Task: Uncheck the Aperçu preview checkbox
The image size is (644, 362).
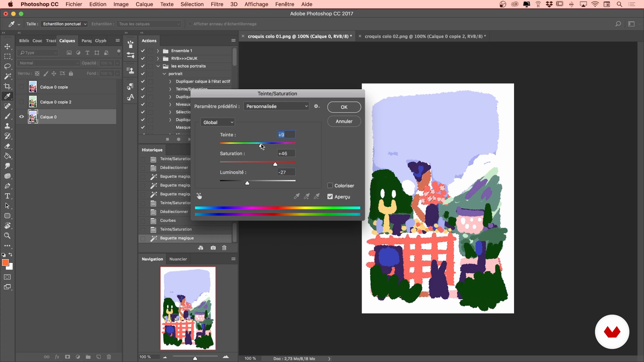Action: tap(330, 197)
